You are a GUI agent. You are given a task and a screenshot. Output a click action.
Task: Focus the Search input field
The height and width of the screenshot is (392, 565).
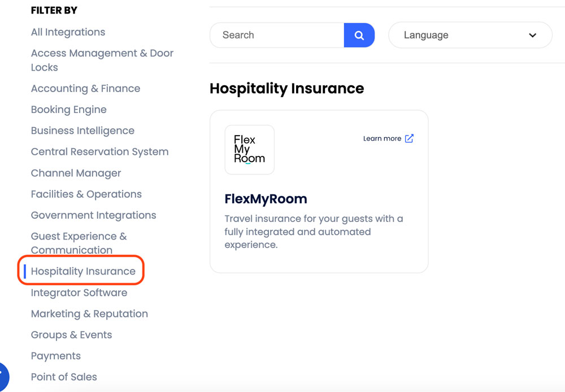(277, 36)
